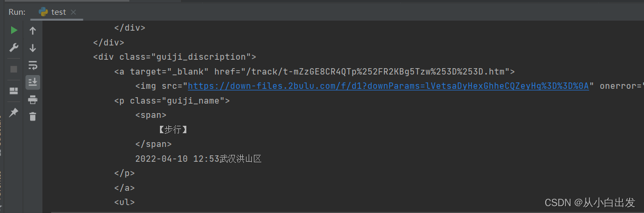Click the Python icon on test tab
The width and height of the screenshot is (644, 213).
pyautogui.click(x=43, y=12)
